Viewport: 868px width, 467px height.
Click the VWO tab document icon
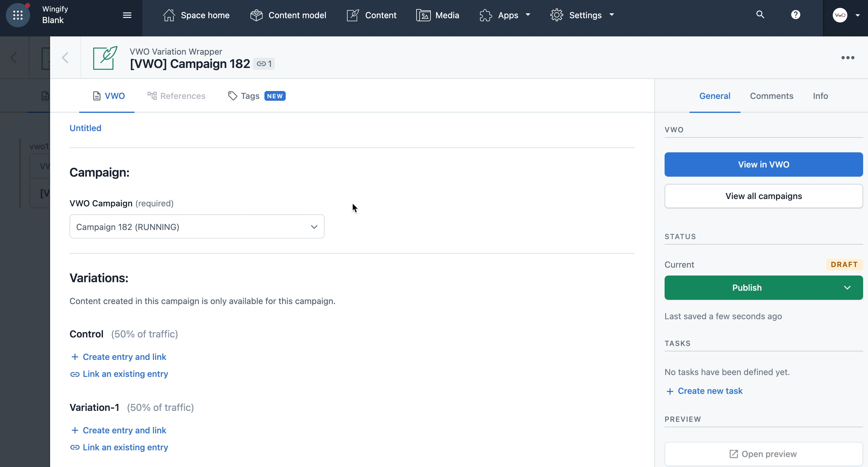click(97, 96)
